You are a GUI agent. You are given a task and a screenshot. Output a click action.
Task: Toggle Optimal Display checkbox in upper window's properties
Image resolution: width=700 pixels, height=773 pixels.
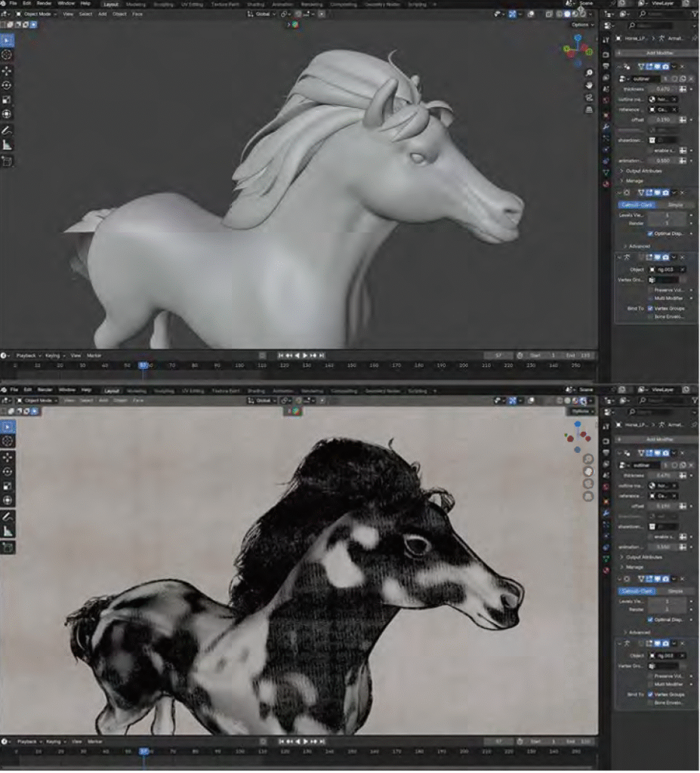(650, 233)
